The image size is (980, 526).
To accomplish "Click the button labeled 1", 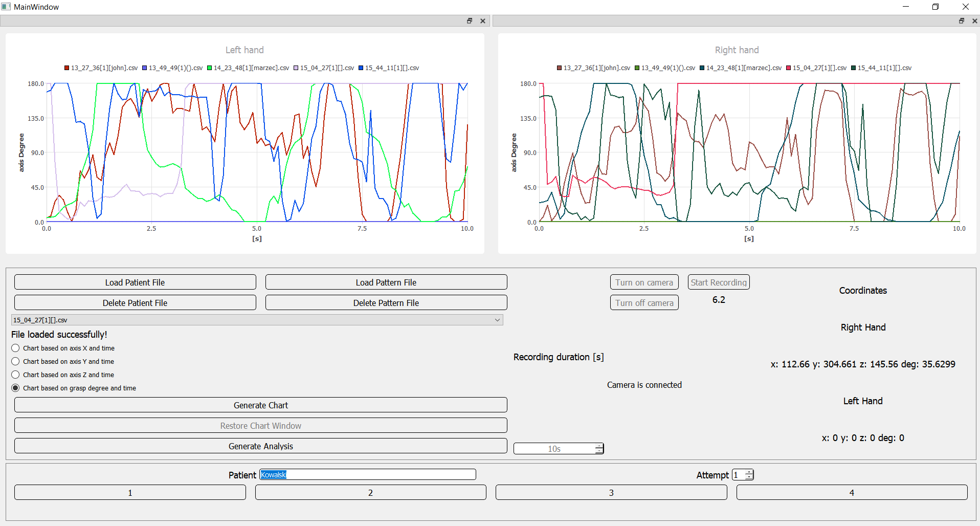I will 130,493.
